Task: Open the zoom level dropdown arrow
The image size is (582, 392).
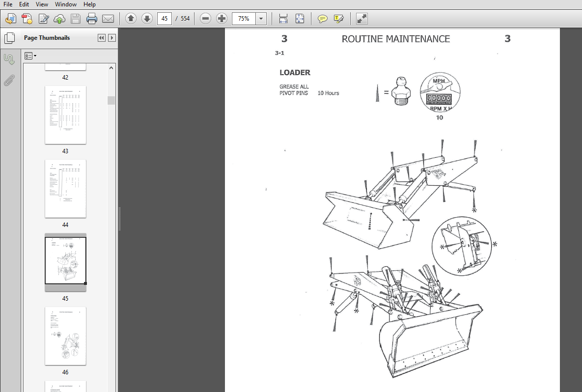Action: click(261, 19)
